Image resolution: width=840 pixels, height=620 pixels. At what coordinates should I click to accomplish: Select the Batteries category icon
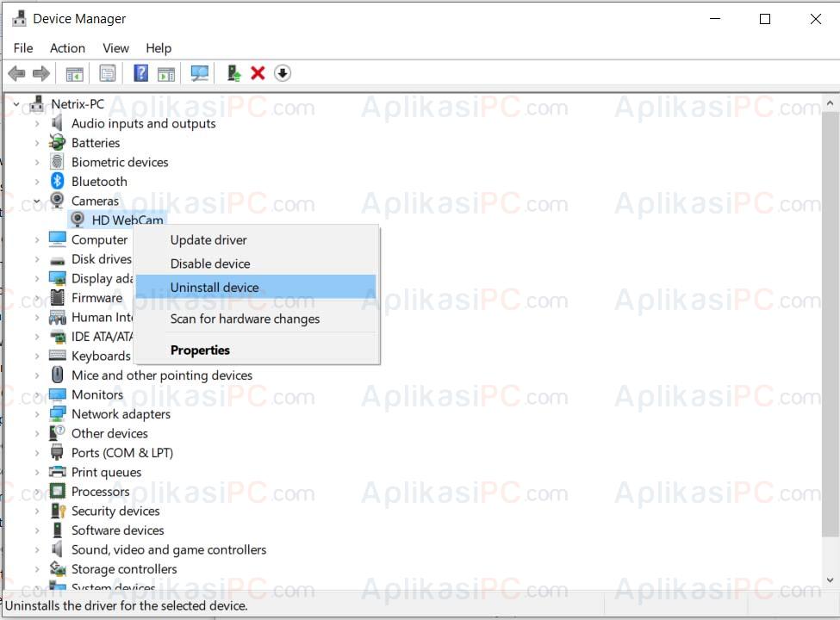pyautogui.click(x=57, y=142)
